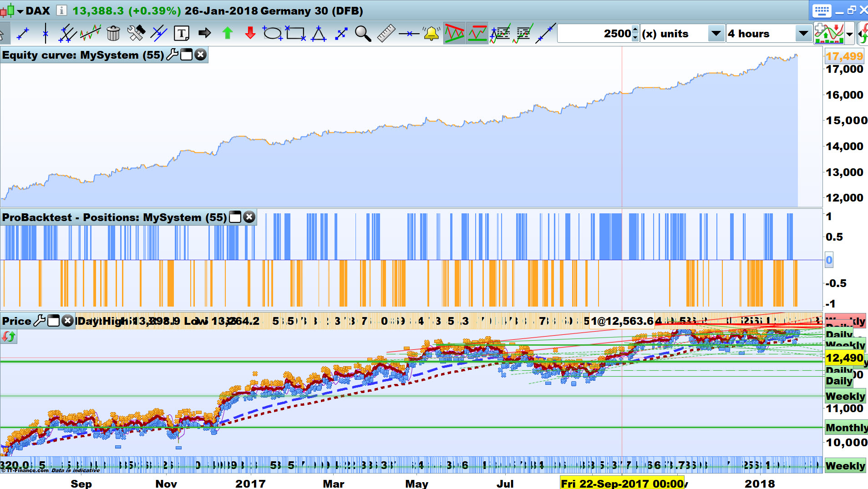Select the parallel channel lines tool
868x489 pixels.
pyautogui.click(x=67, y=33)
